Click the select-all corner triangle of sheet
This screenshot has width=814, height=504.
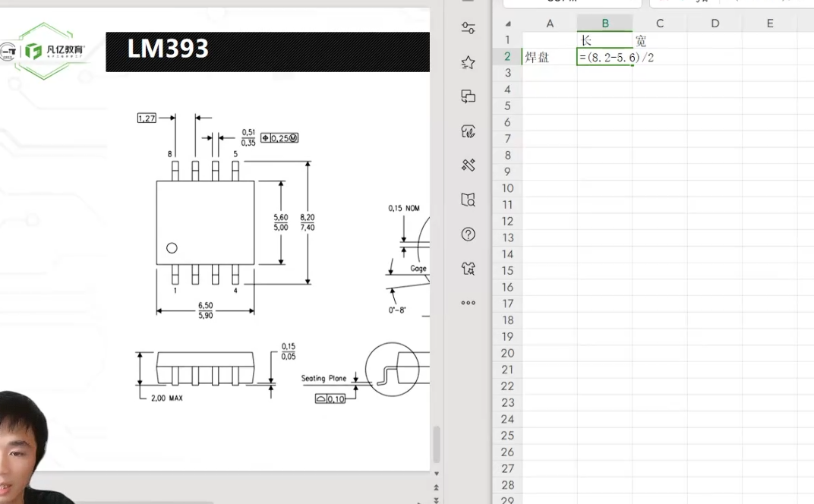[507, 24]
